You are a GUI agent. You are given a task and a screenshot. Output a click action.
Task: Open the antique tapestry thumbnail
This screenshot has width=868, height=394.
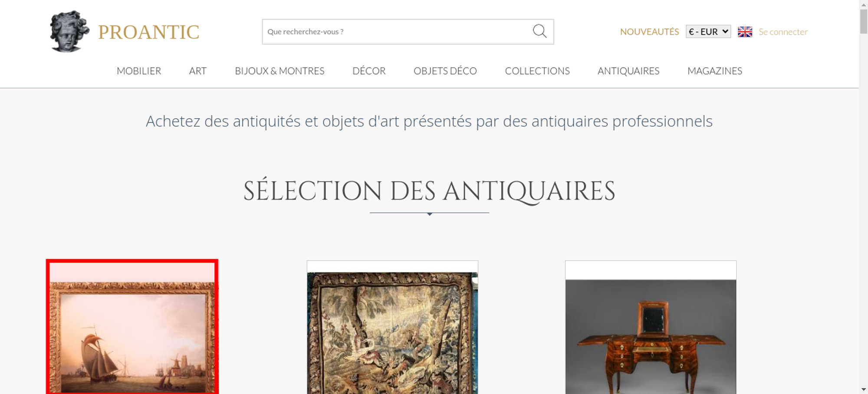[392, 328]
